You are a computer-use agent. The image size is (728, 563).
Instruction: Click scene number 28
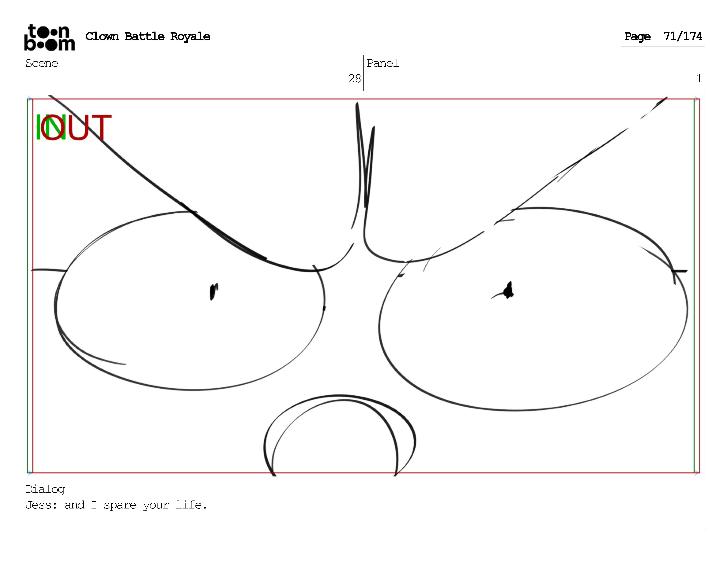coord(354,79)
